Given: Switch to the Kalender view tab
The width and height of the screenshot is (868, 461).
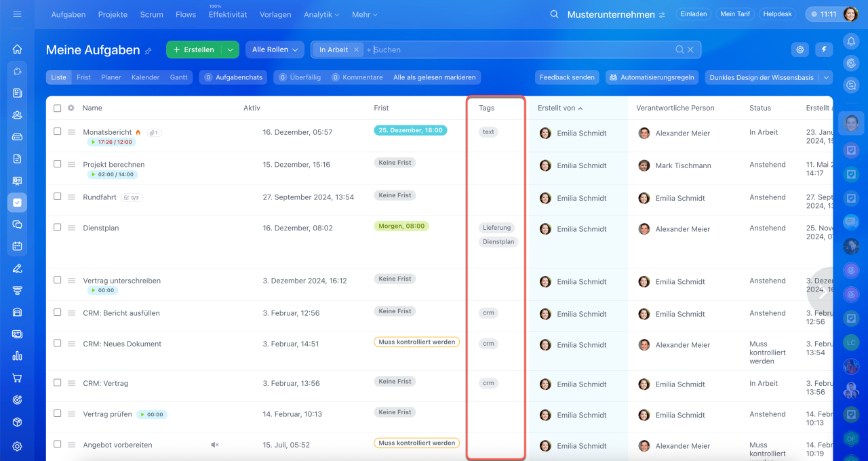Looking at the screenshot, I should point(145,77).
